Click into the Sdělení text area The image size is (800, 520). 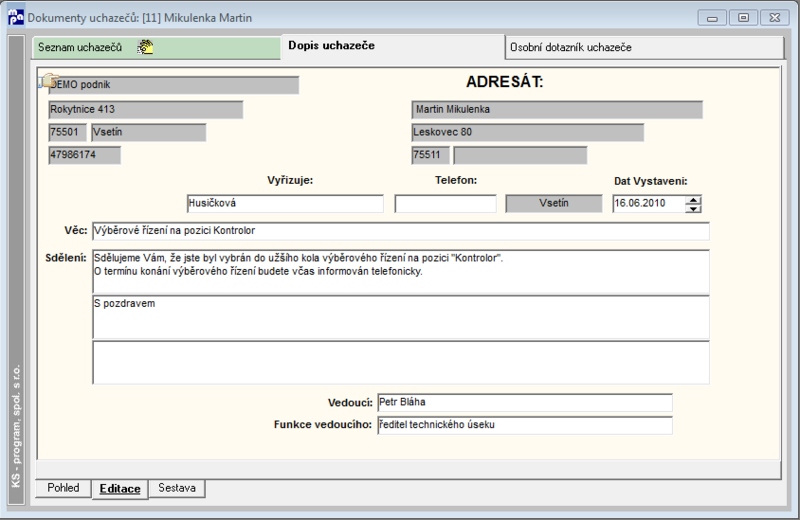(401, 271)
